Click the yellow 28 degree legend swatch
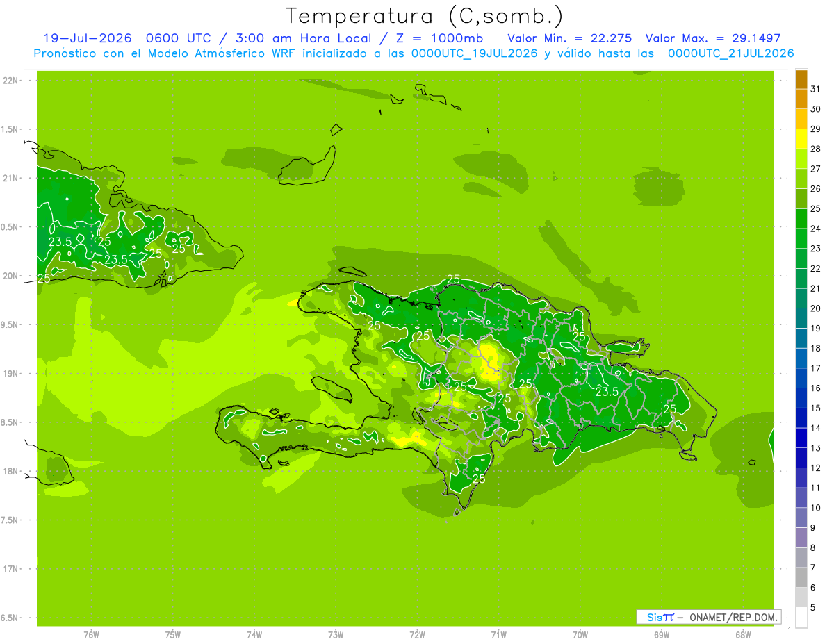Viewport: 834px width, 644px height. coord(801,139)
